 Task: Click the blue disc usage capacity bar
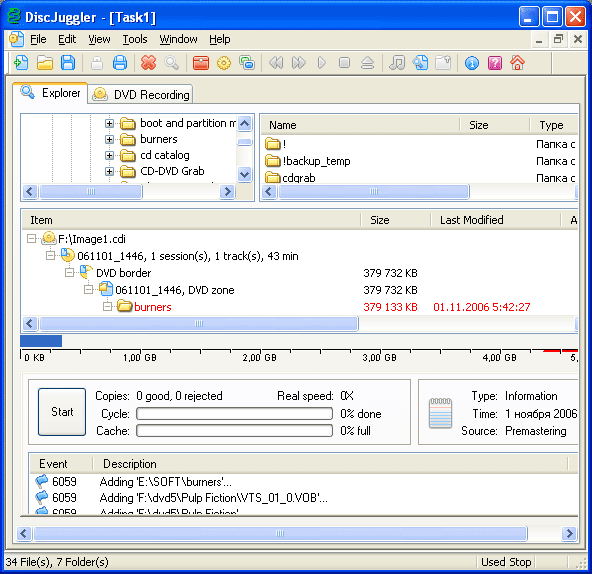click(41, 341)
